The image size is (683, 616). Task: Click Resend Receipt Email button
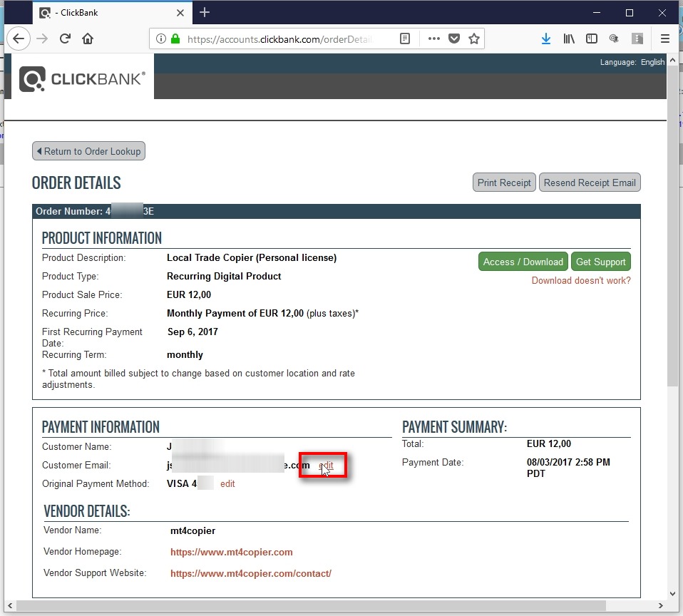[590, 183]
